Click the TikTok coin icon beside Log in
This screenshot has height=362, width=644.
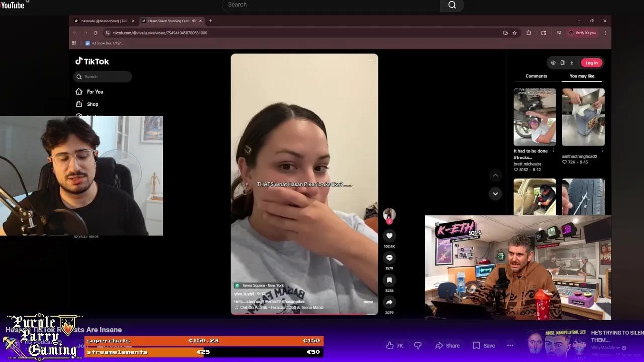(553, 63)
